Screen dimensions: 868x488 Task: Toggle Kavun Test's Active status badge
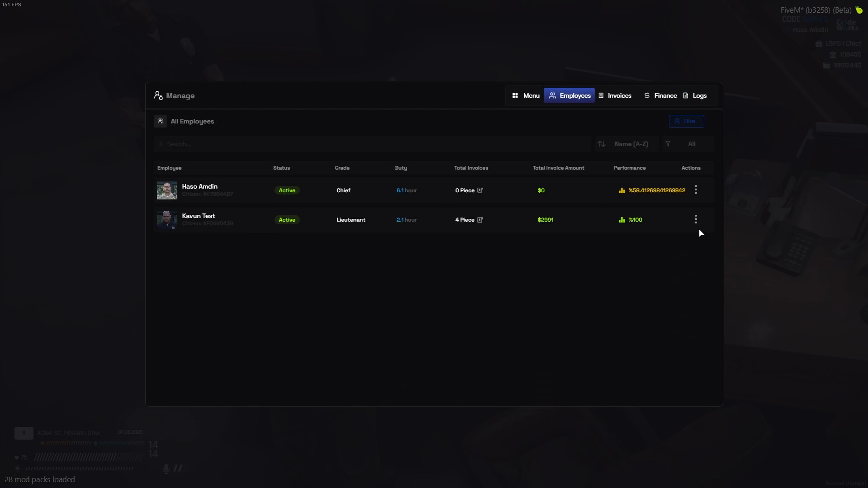click(x=287, y=220)
